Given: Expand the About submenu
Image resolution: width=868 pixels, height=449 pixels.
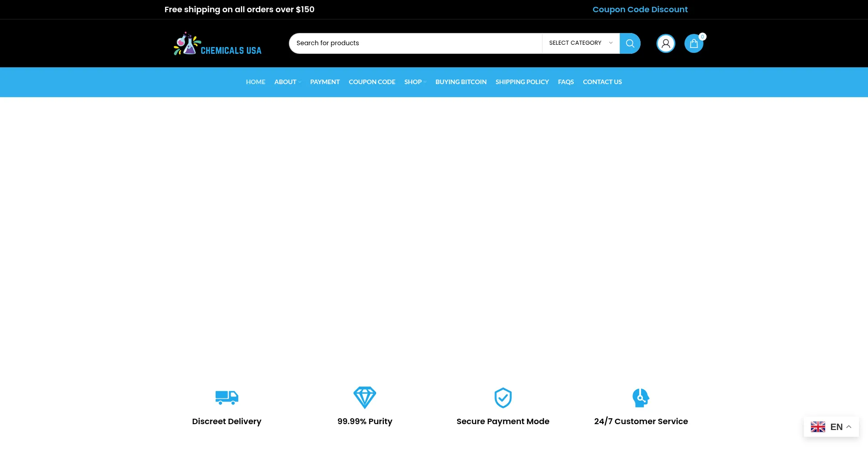Looking at the screenshot, I should coord(288,82).
